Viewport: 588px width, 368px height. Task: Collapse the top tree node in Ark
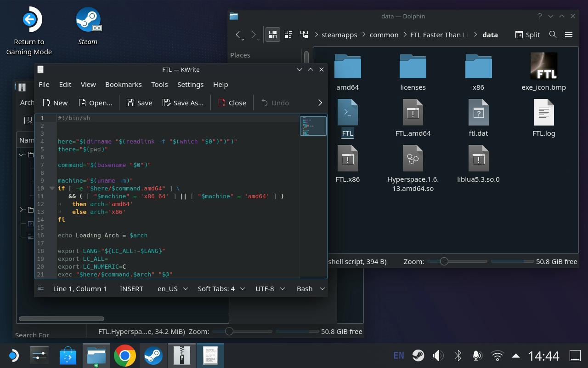22,155
